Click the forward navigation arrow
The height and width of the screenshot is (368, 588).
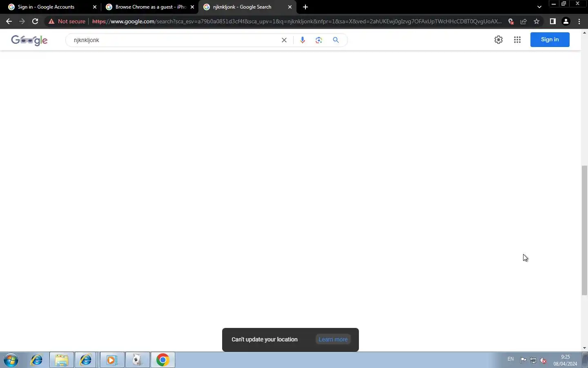(x=22, y=21)
